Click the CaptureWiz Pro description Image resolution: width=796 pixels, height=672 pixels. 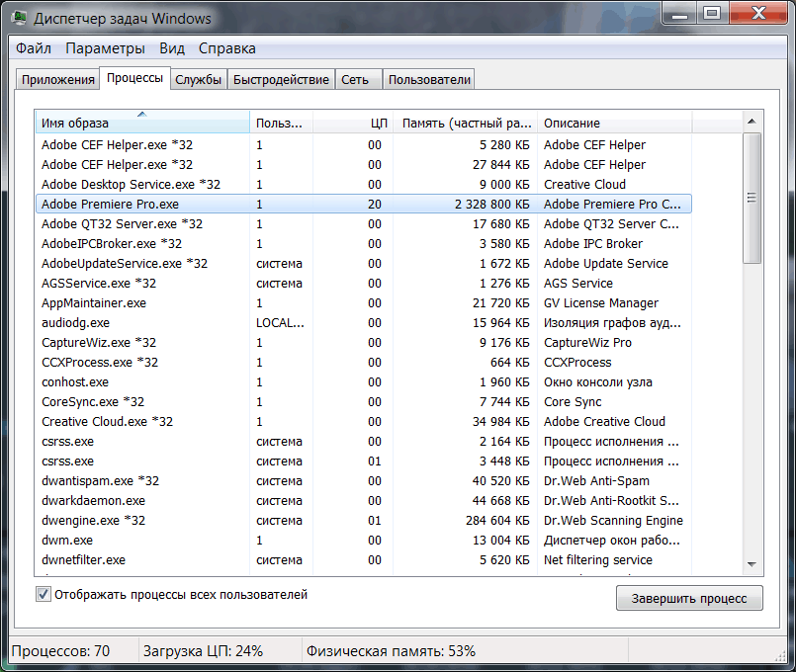click(x=588, y=342)
